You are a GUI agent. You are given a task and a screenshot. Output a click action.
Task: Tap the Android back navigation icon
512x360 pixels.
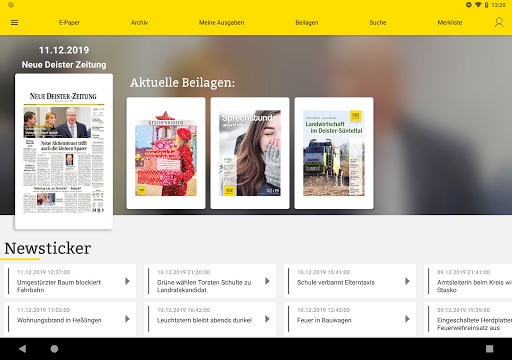(x=22, y=349)
